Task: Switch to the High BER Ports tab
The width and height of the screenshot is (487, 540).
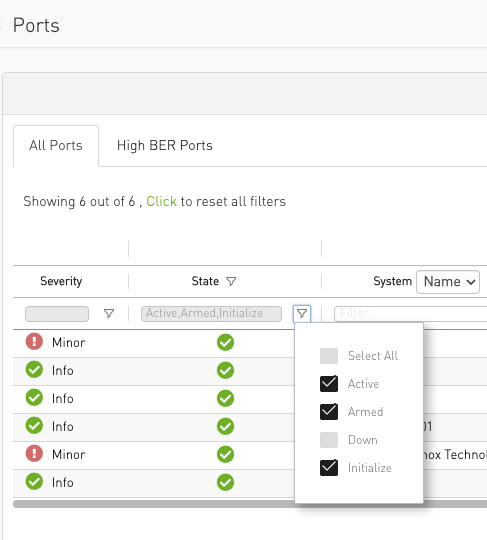Action: pyautogui.click(x=165, y=145)
